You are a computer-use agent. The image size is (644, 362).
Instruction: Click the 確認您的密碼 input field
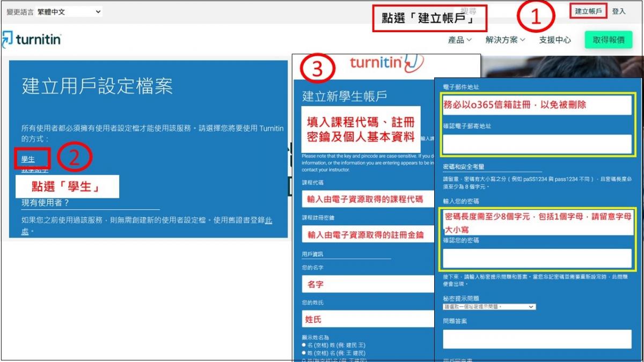pos(537,258)
